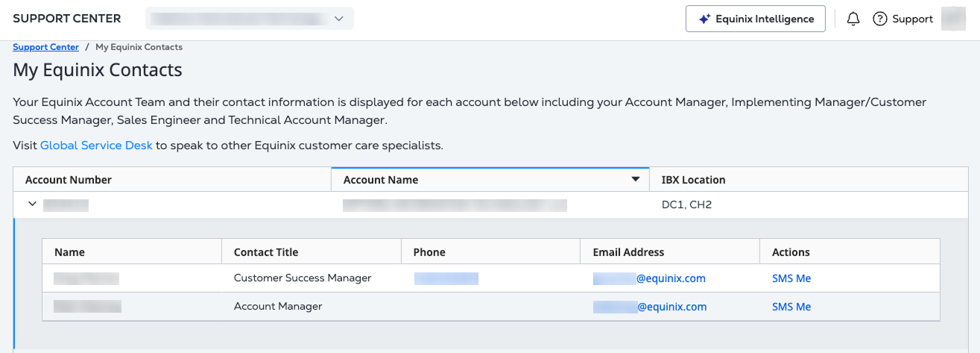This screenshot has width=980, height=353.
Task: Open the Global Service Desk link
Action: click(96, 146)
